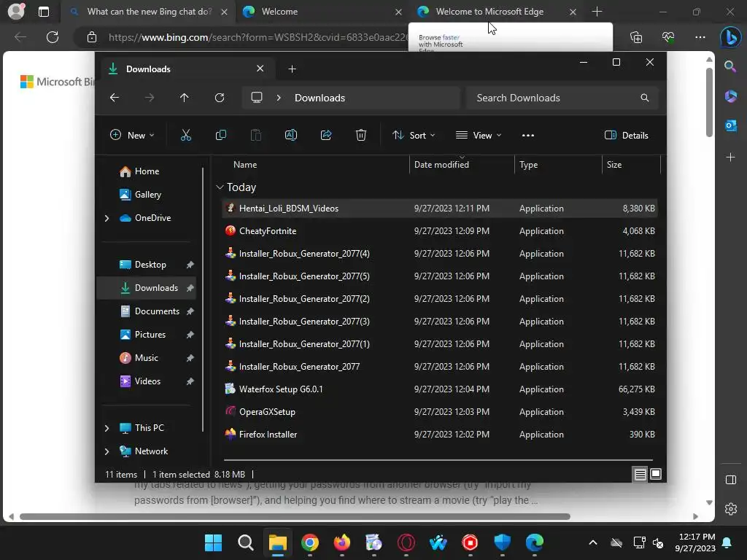747x560 pixels.
Task: Click the Delete trash icon in Explorer toolbar
Action: [360, 135]
